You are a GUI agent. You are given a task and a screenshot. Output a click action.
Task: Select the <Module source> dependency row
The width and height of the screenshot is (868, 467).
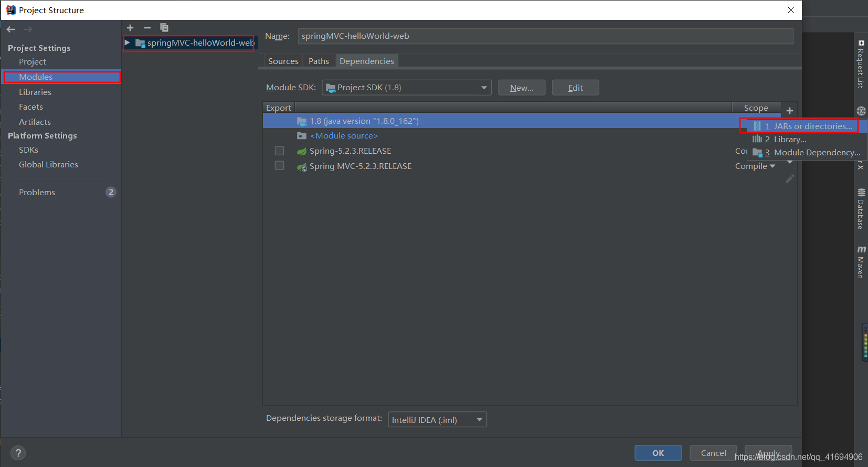click(x=522, y=136)
